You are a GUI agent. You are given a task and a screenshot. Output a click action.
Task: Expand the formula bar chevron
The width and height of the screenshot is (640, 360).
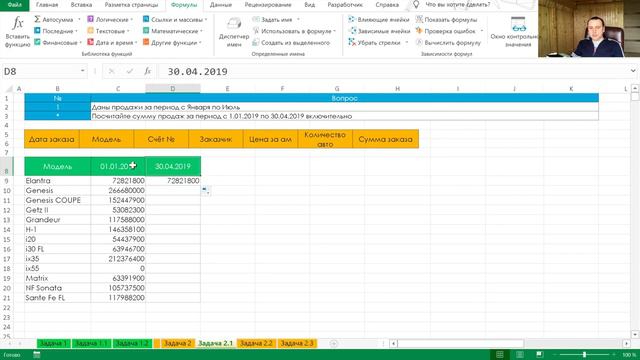[633, 71]
